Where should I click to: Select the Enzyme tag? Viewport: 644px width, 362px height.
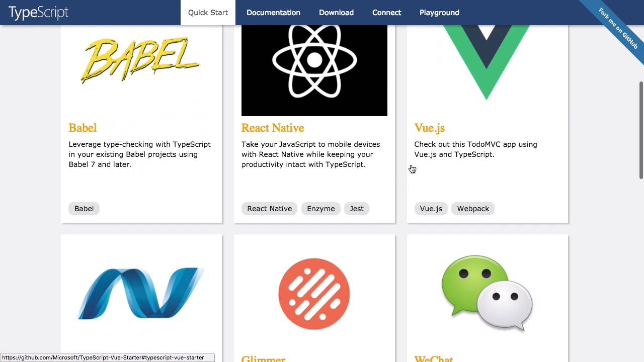(320, 209)
